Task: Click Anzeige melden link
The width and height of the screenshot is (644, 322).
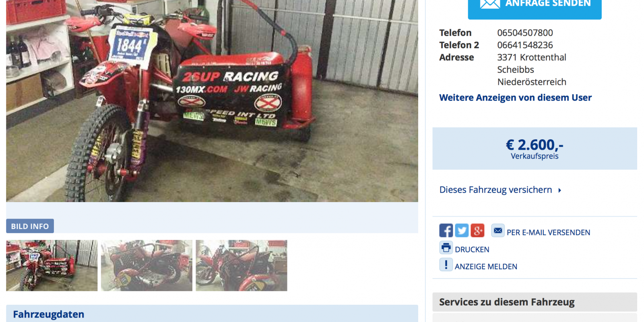Action: tap(486, 266)
